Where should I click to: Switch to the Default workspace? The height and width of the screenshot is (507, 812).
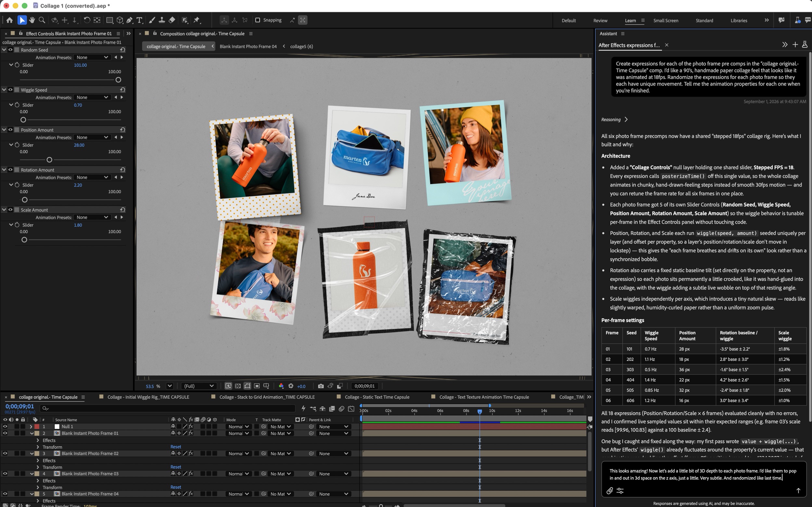click(x=569, y=20)
